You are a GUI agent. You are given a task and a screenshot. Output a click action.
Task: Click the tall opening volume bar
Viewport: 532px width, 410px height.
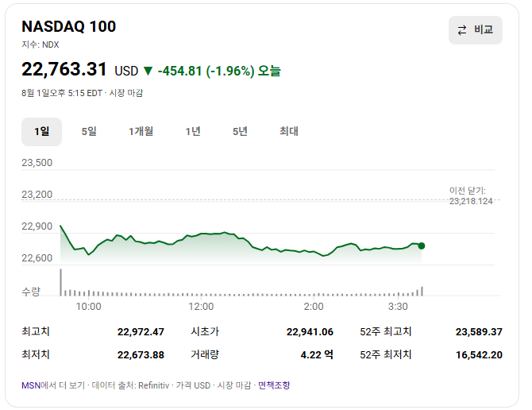tap(60, 282)
